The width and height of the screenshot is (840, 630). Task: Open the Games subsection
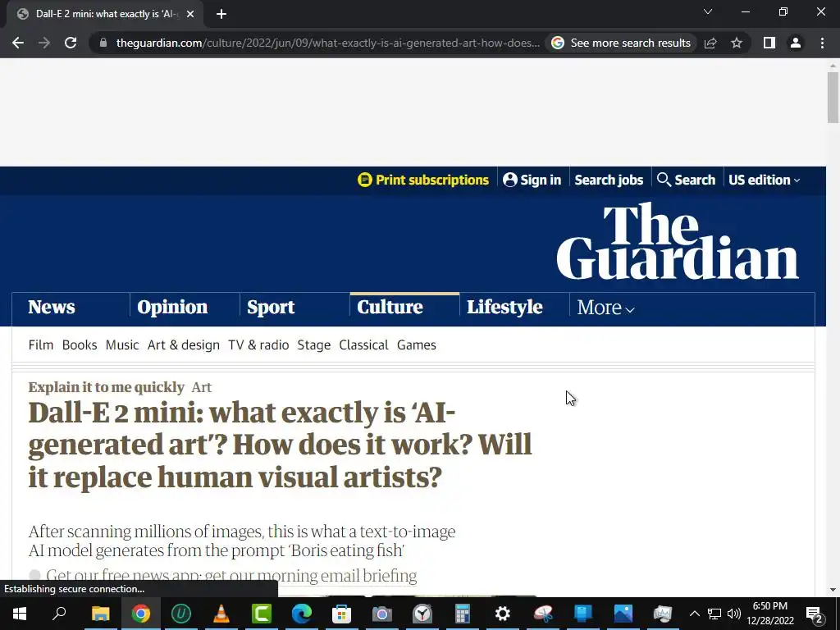click(x=416, y=345)
